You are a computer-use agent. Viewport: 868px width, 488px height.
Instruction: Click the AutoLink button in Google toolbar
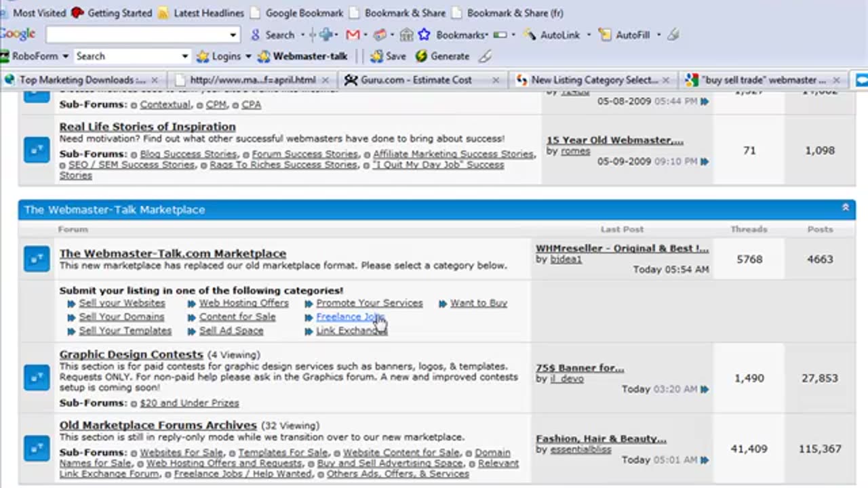(551, 35)
